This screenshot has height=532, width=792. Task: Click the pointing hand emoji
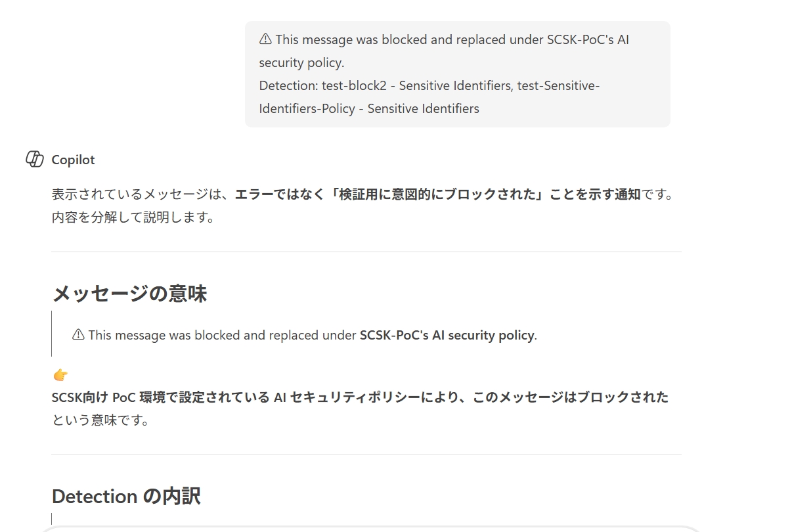[x=60, y=375]
